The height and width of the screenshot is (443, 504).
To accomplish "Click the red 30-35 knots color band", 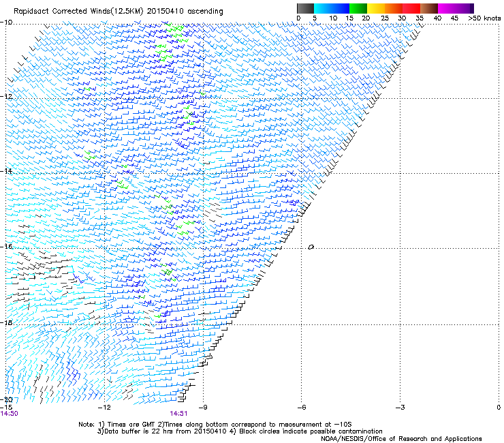I will [411, 8].
